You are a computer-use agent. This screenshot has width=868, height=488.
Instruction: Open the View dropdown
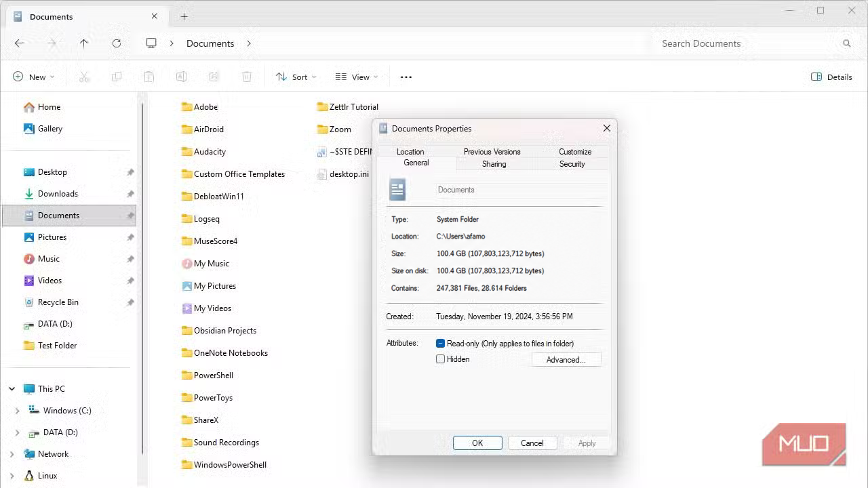[357, 77]
